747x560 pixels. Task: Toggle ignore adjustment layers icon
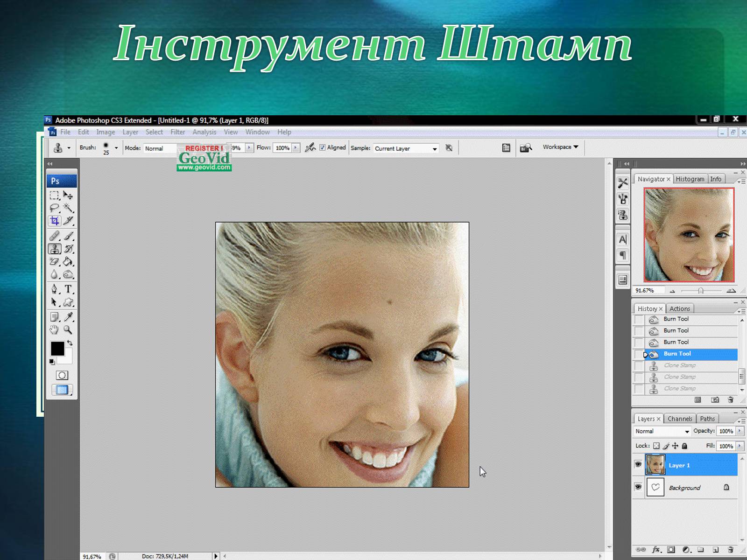click(x=449, y=148)
